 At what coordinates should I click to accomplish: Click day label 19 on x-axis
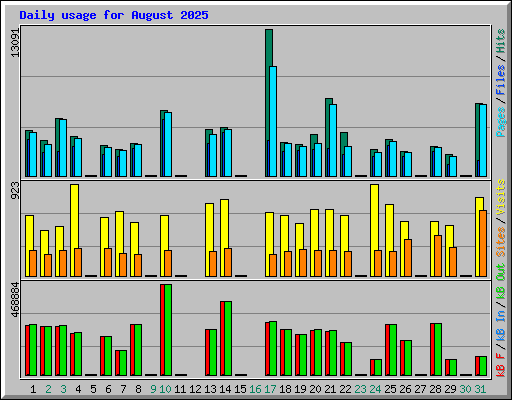pyautogui.click(x=300, y=389)
